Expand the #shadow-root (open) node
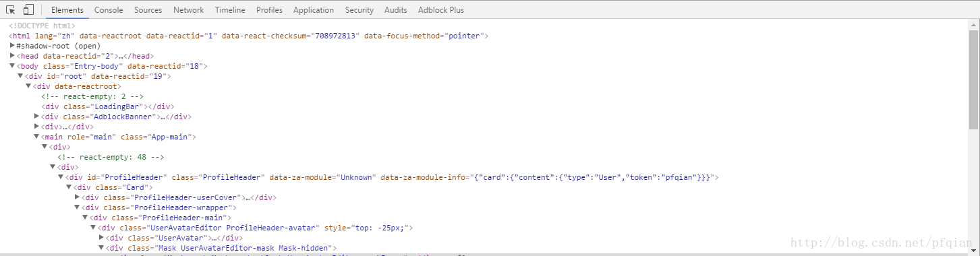The height and width of the screenshot is (256, 980). [x=12, y=46]
